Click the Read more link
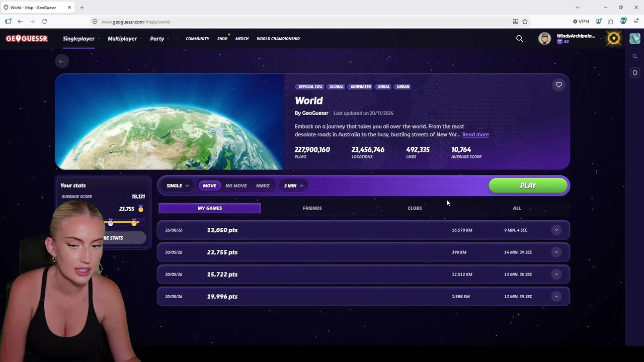 (475, 135)
